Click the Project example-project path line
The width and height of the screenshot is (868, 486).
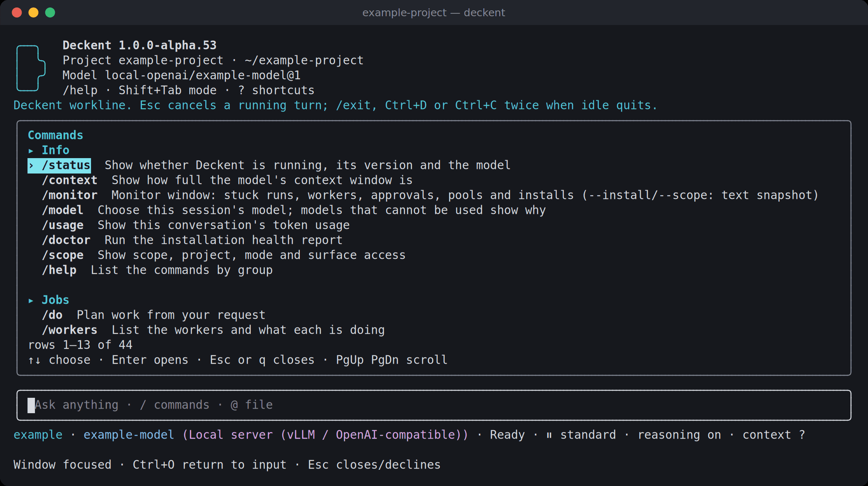point(213,60)
